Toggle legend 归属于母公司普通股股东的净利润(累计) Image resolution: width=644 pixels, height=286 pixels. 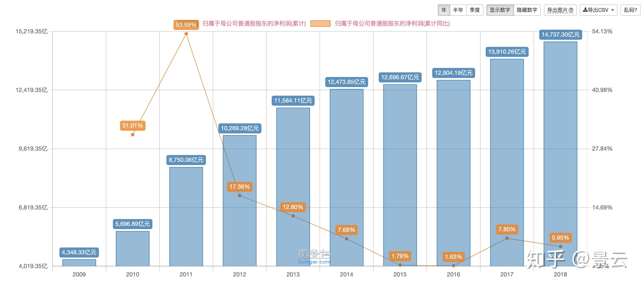[254, 24]
